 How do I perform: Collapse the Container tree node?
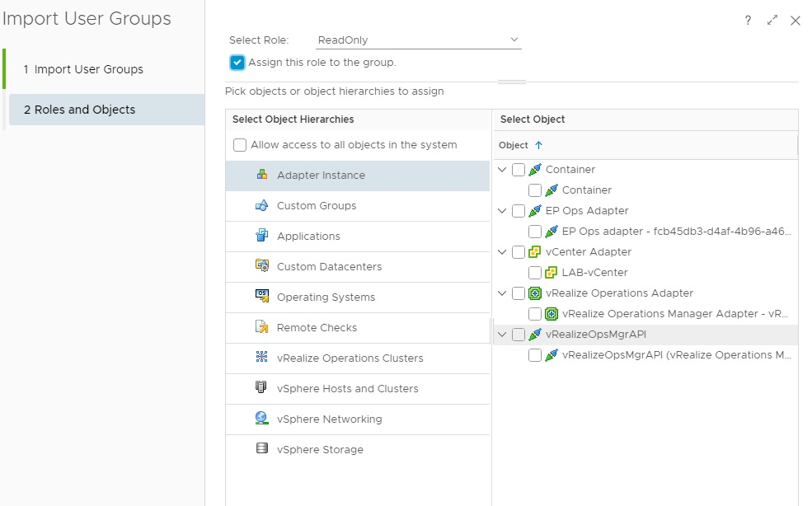[x=502, y=170]
